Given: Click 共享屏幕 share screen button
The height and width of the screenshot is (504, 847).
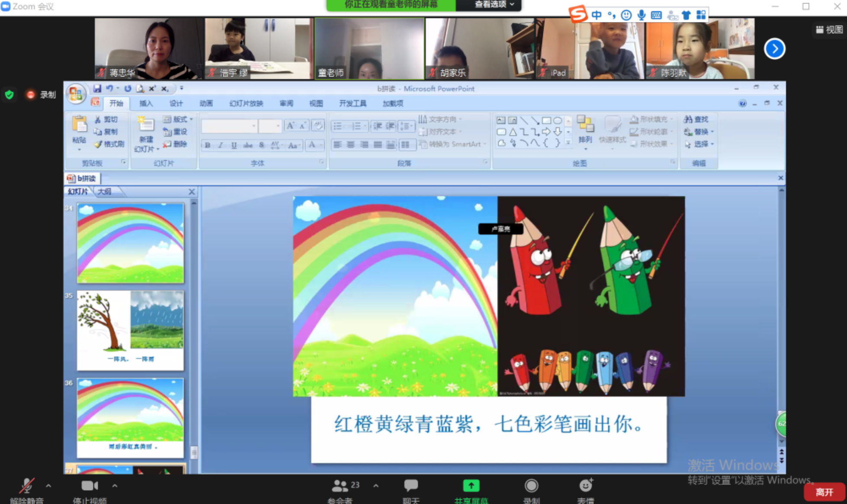Looking at the screenshot, I should point(471,491).
